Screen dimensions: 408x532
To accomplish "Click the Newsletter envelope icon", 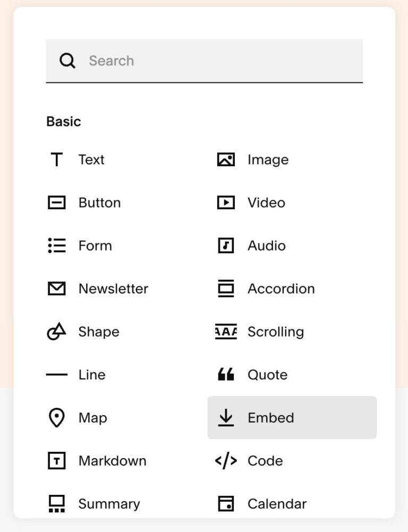I will click(x=56, y=288).
